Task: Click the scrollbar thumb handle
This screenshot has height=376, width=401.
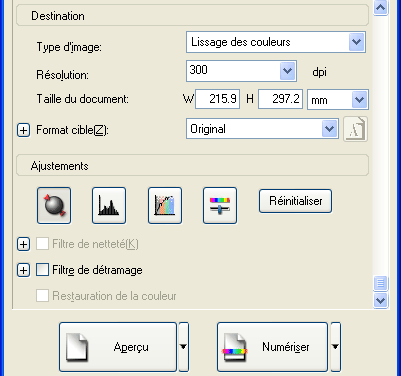Action: pyautogui.click(x=381, y=283)
